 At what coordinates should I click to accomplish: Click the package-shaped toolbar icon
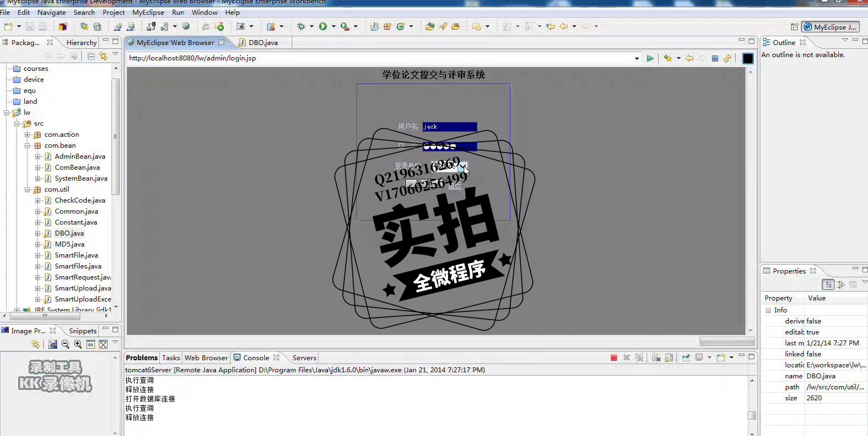tap(63, 26)
